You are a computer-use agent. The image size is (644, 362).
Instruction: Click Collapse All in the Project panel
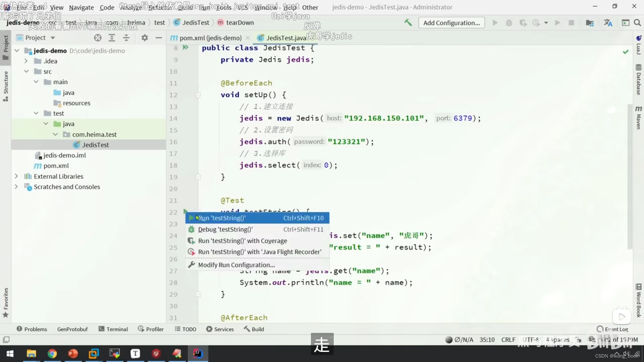[126, 38]
